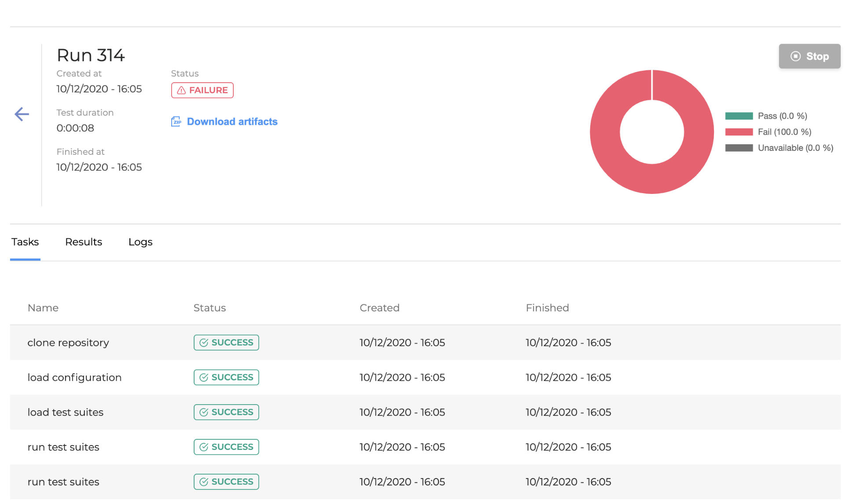Click the Name column header

coord(43,308)
